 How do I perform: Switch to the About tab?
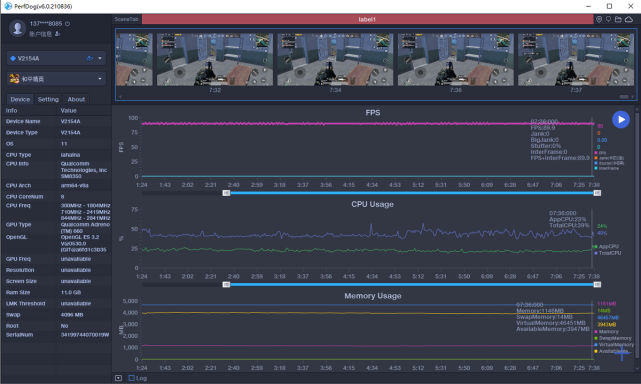click(76, 99)
